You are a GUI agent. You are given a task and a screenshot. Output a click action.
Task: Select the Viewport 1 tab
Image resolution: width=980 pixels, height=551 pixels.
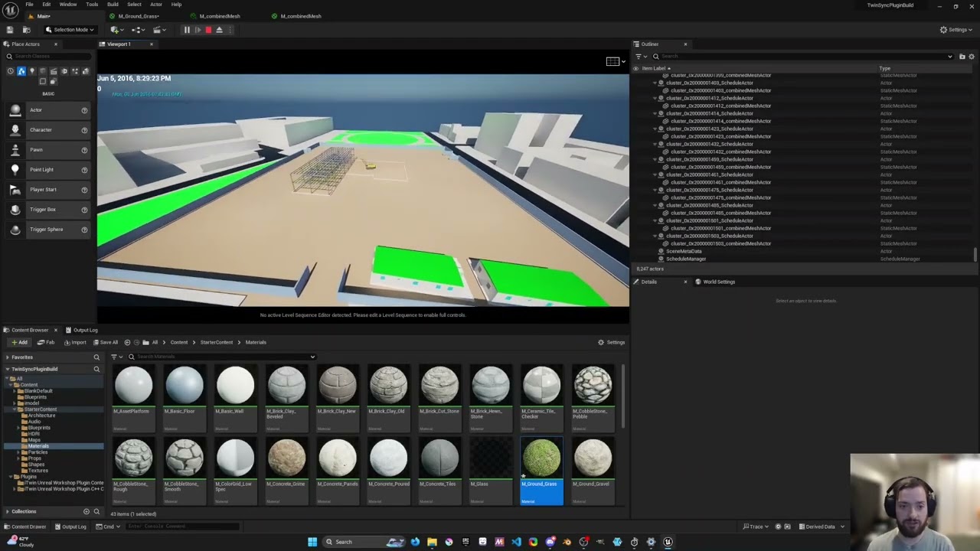(x=119, y=44)
